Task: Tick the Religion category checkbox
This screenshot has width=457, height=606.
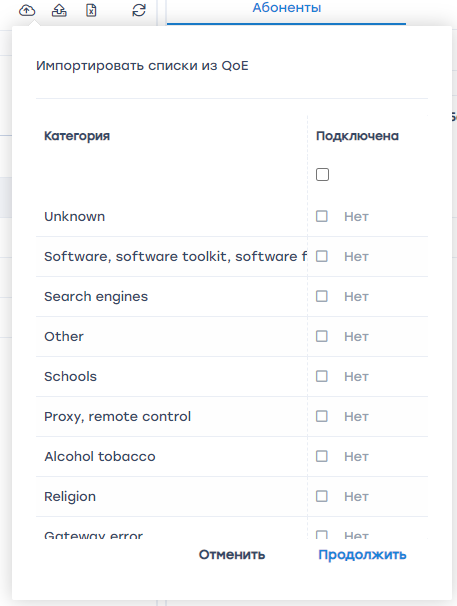Action: (x=322, y=496)
